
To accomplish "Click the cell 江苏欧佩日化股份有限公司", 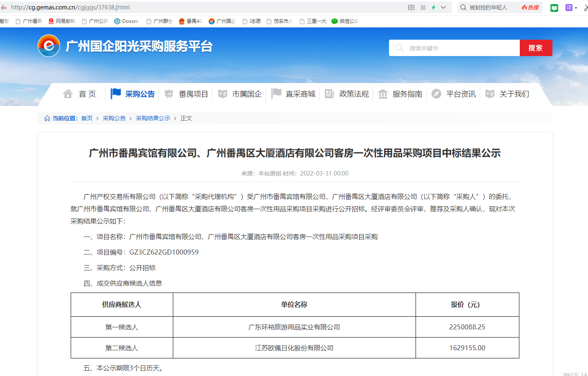I will [294, 348].
